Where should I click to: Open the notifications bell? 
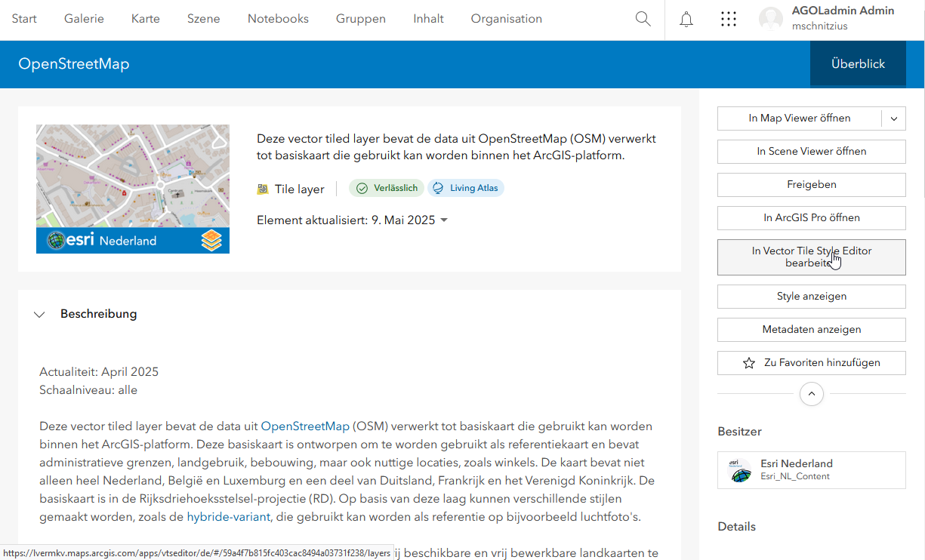(686, 20)
